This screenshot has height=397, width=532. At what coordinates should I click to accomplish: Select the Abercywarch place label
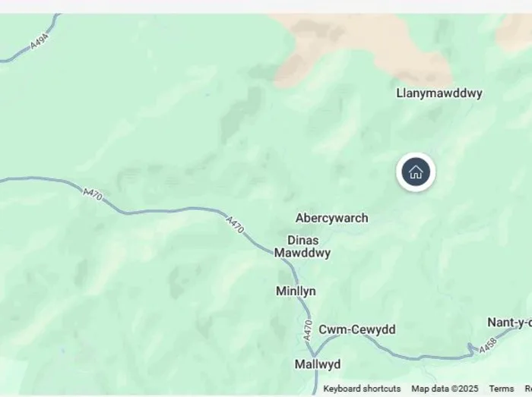(332, 218)
